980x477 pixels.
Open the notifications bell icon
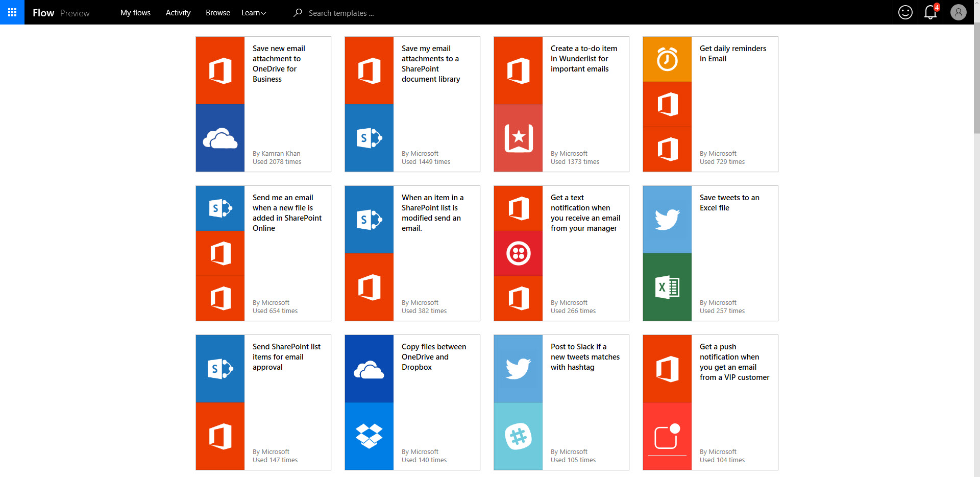[930, 12]
